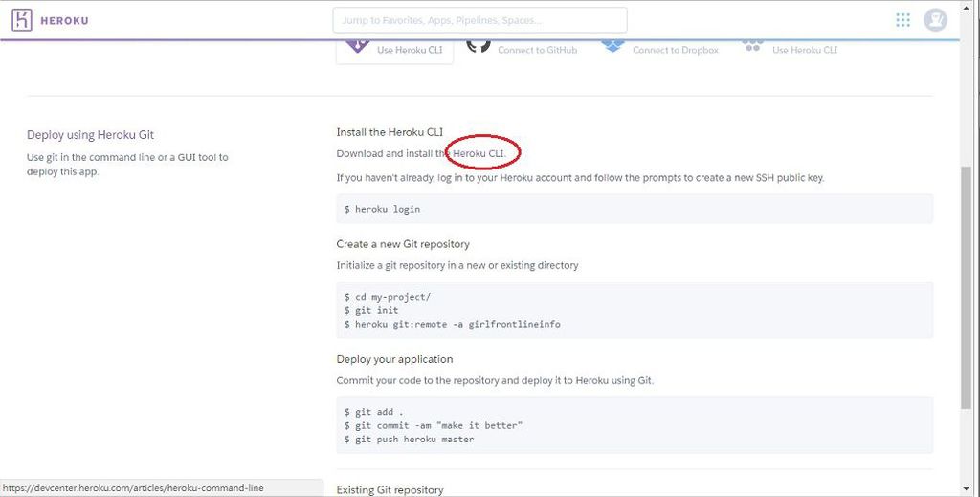Click the 'git add .' command line

[x=374, y=412]
